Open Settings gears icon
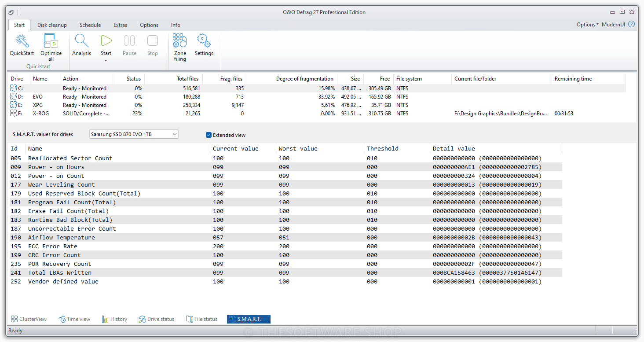 (x=204, y=41)
